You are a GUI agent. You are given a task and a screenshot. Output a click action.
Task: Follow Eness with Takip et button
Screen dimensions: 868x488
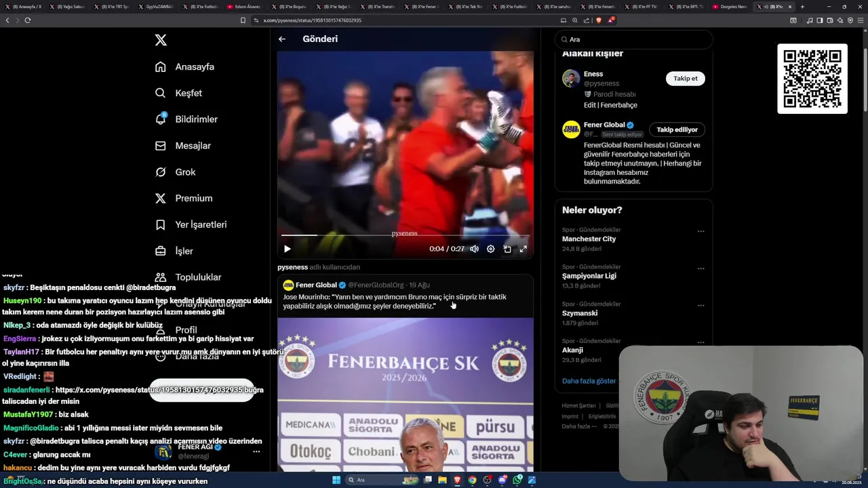click(x=686, y=79)
